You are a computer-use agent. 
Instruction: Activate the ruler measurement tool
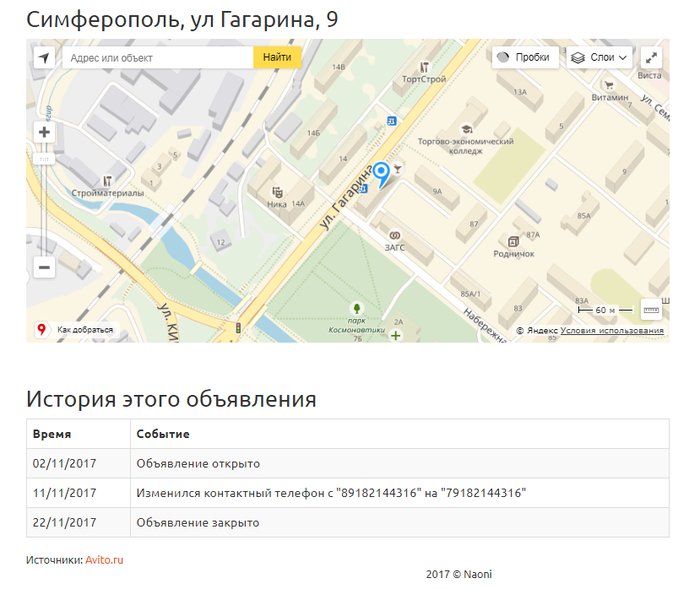(651, 309)
